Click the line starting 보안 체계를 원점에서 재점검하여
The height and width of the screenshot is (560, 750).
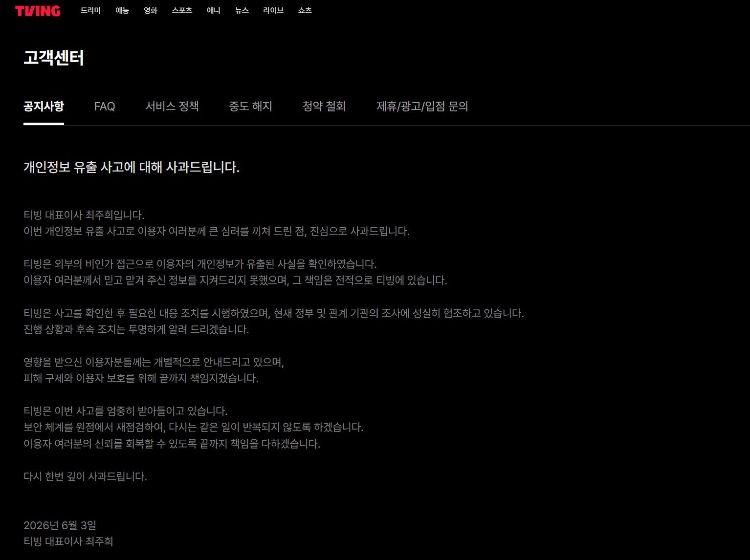(194, 427)
